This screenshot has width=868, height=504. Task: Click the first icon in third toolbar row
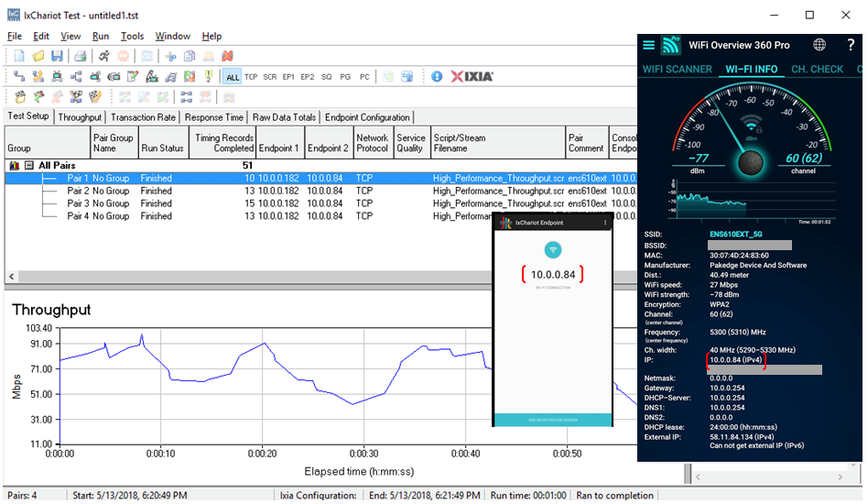[x=20, y=97]
